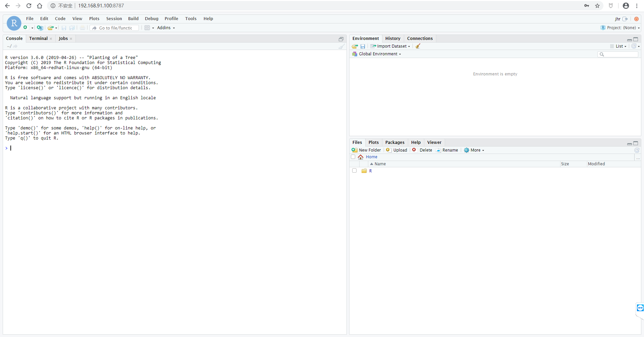This screenshot has width=644, height=337.
Task: Open the Addins dropdown
Action: click(x=166, y=28)
